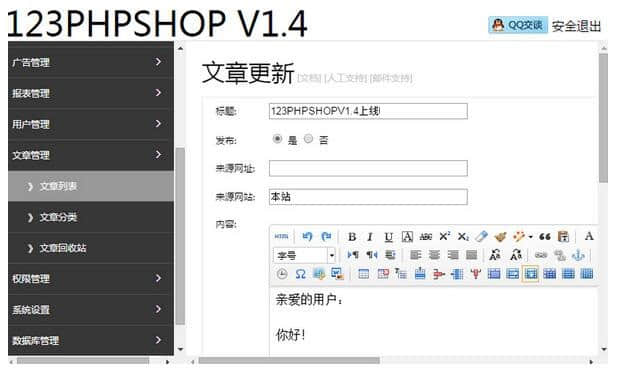The height and width of the screenshot is (374, 619).
Task: Open the [邮件支持] email support link
Action: click(x=391, y=78)
